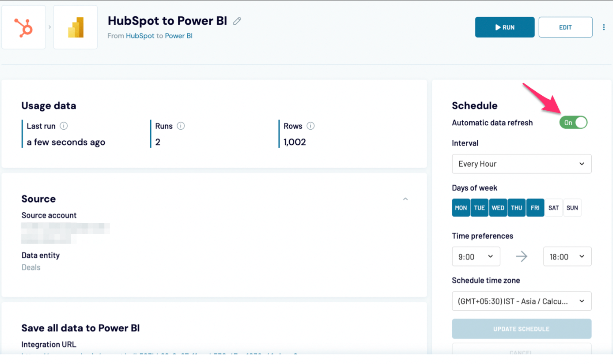The height and width of the screenshot is (364, 613).
Task: Click the RUN button
Action: [x=505, y=27]
